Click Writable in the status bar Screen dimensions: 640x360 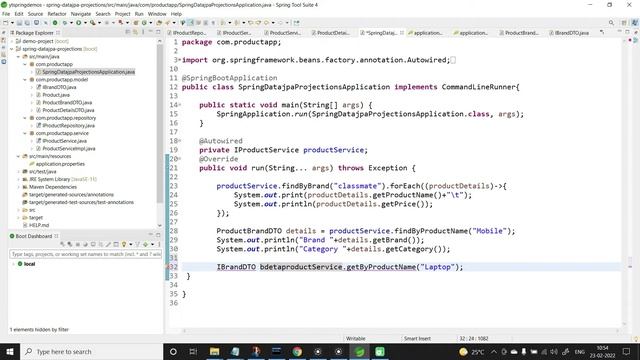click(356, 338)
